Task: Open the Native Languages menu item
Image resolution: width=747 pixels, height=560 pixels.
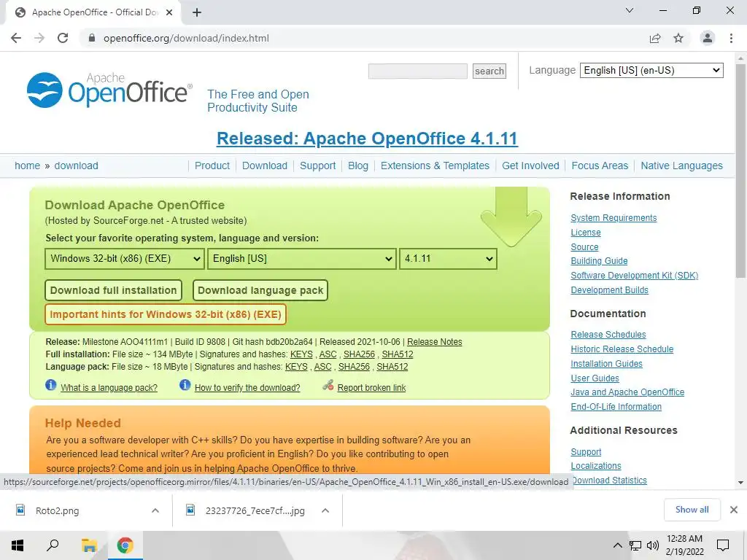Action: [681, 166]
